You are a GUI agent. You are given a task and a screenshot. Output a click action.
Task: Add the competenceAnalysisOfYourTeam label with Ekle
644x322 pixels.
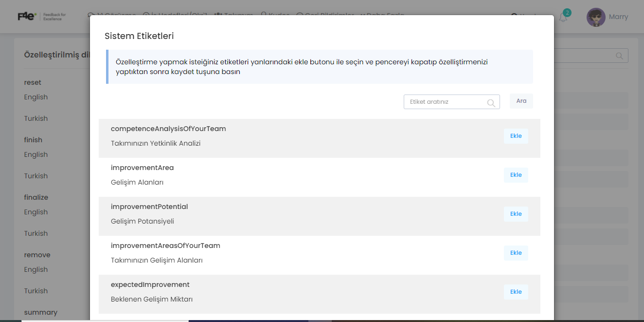click(x=516, y=136)
